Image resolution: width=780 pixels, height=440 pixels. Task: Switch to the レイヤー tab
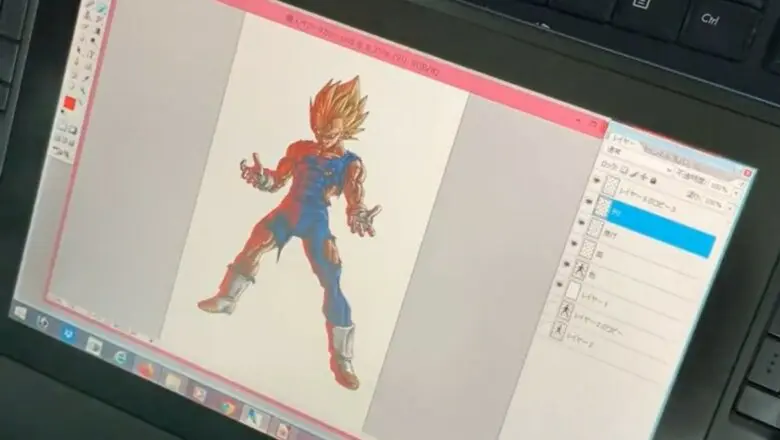point(623,139)
